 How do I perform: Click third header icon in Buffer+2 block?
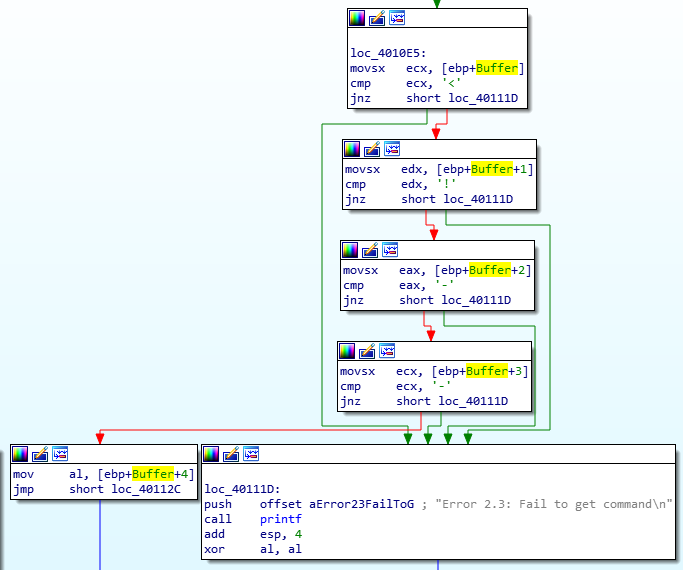390,250
